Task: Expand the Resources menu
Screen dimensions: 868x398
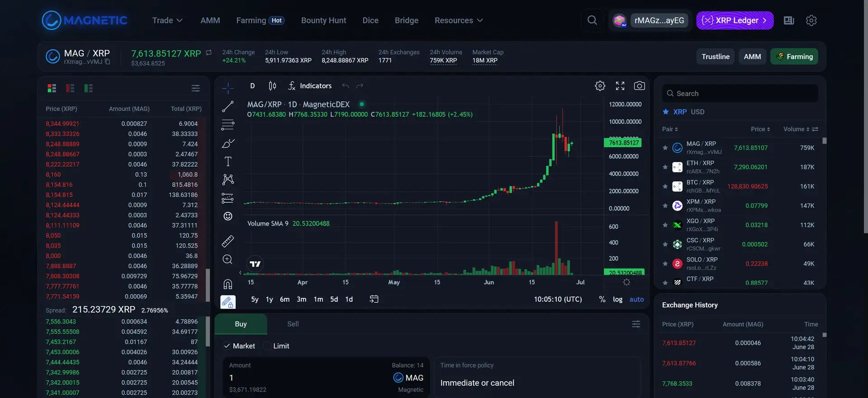Action: (458, 20)
